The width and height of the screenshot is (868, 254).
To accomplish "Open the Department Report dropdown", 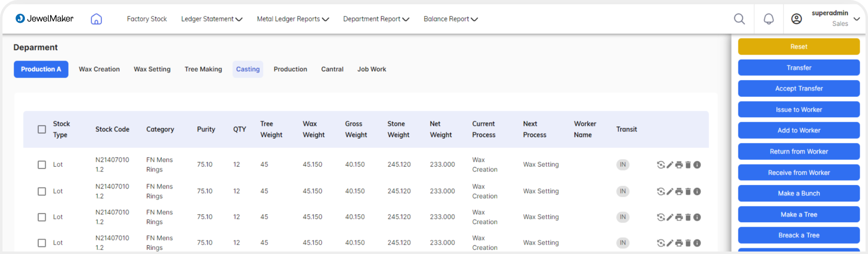I will [x=376, y=19].
